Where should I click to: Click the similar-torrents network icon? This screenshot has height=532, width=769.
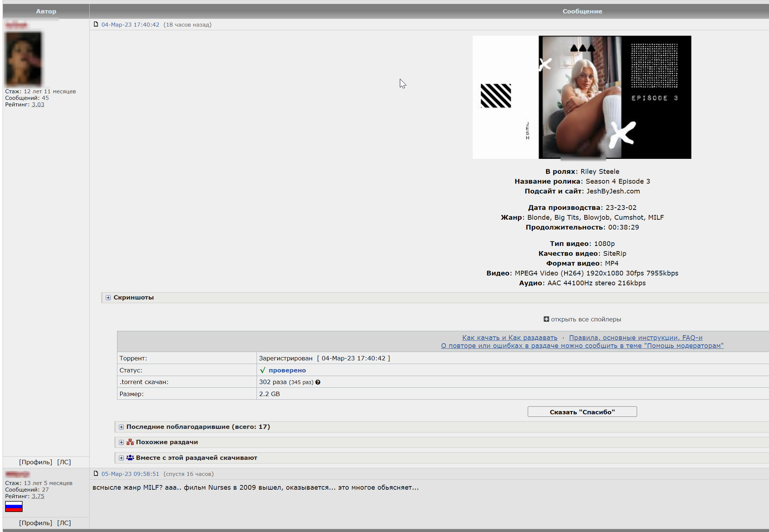[130, 442]
